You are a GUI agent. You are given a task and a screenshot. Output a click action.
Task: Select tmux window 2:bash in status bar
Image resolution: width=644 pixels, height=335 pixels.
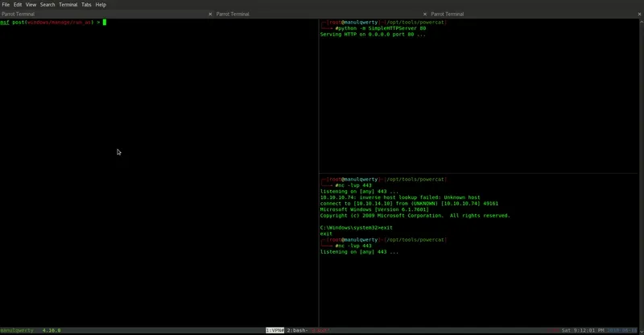(298, 330)
